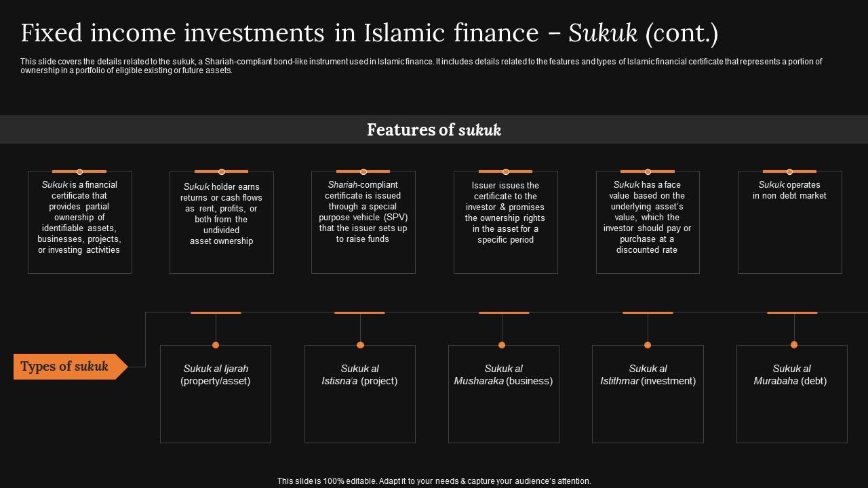Click the slide description paragraph under the title
This screenshot has height=488, width=868.
click(420, 66)
